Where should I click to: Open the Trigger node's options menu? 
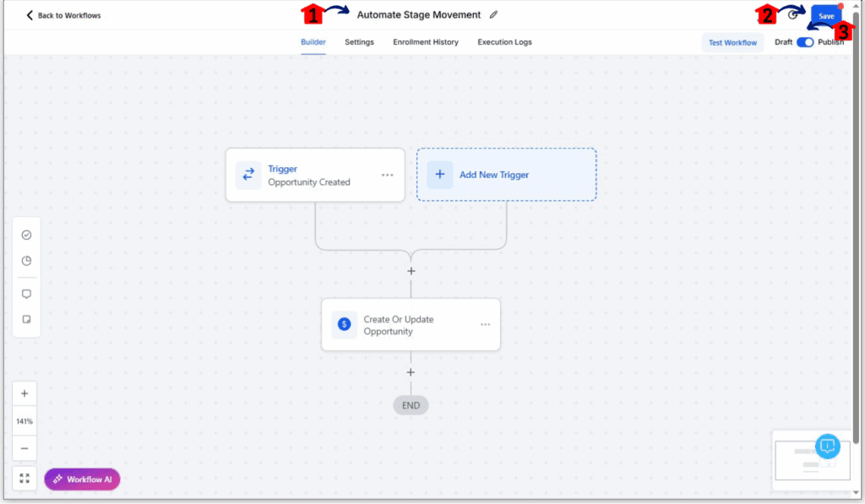pyautogui.click(x=387, y=175)
